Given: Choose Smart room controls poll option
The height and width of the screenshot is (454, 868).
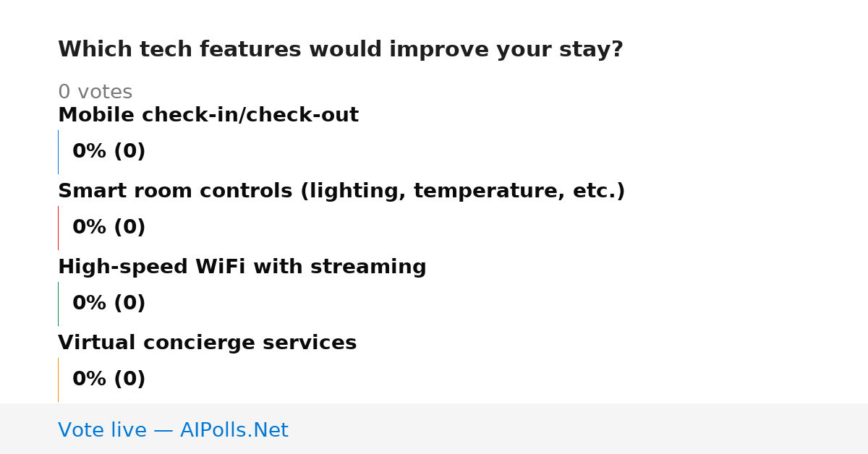Looking at the screenshot, I should click(341, 191).
